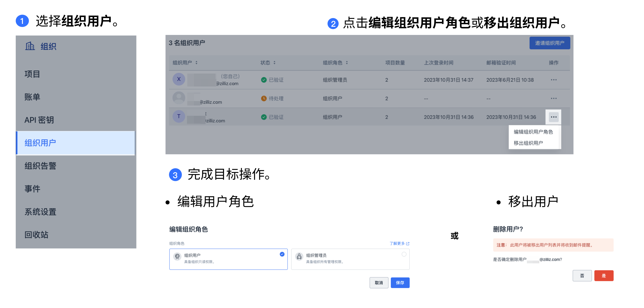Screen dimensions: 644x308
Task: Click the 2023年6月21日 10:38 verification time
Action: tap(510, 80)
